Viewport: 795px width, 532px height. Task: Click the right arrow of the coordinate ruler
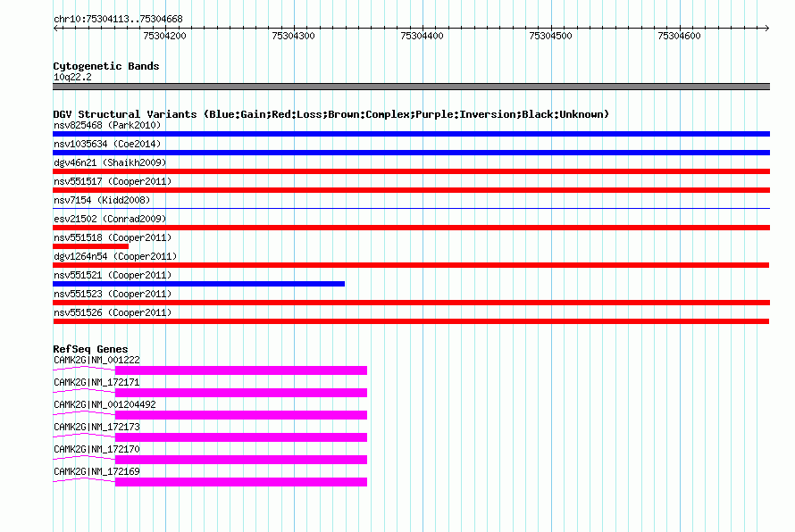point(766,28)
